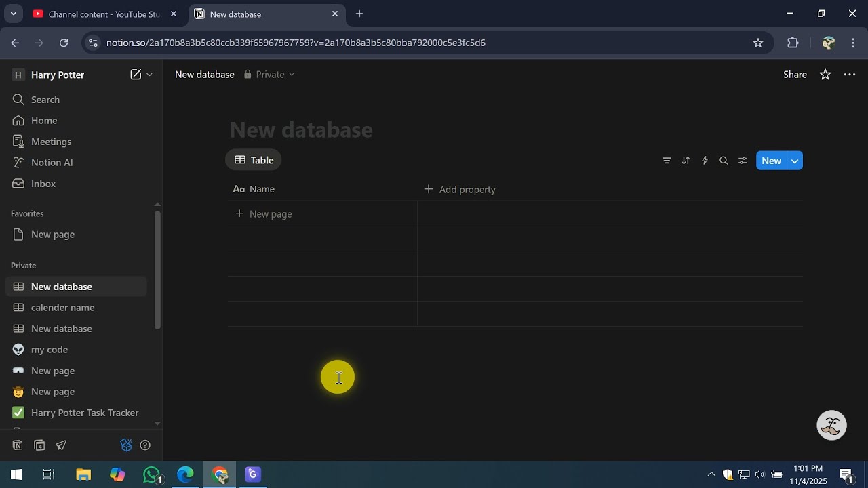
Task: Click the Share button
Action: click(x=795, y=75)
